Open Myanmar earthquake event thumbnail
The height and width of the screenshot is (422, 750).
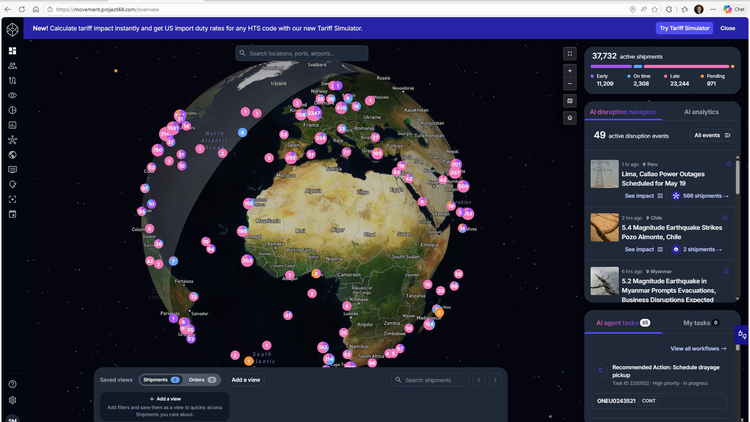(604, 281)
